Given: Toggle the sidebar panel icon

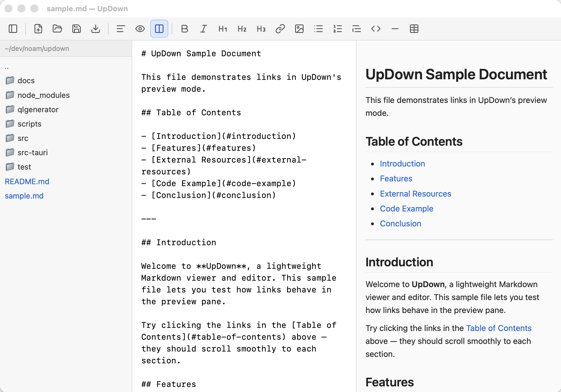Looking at the screenshot, I should pyautogui.click(x=13, y=29).
